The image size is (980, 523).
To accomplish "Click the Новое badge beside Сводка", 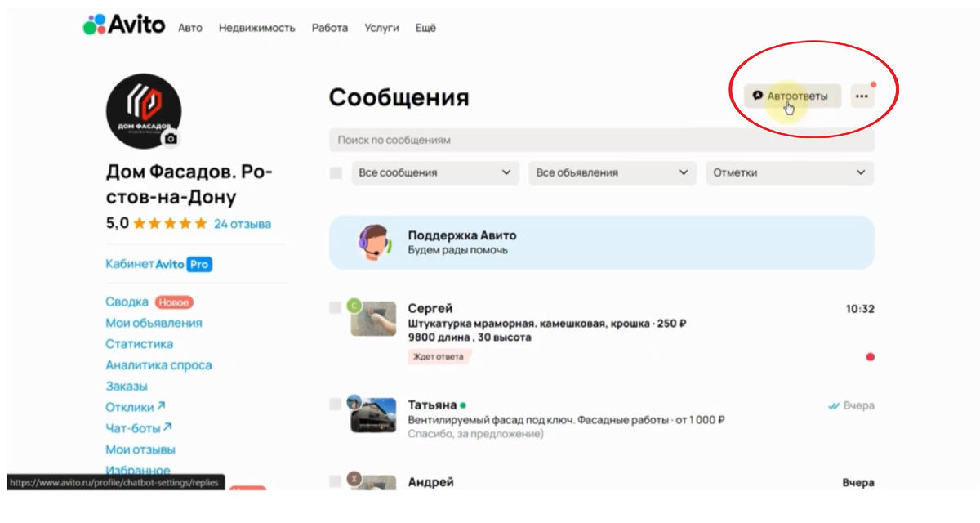I will click(x=174, y=302).
